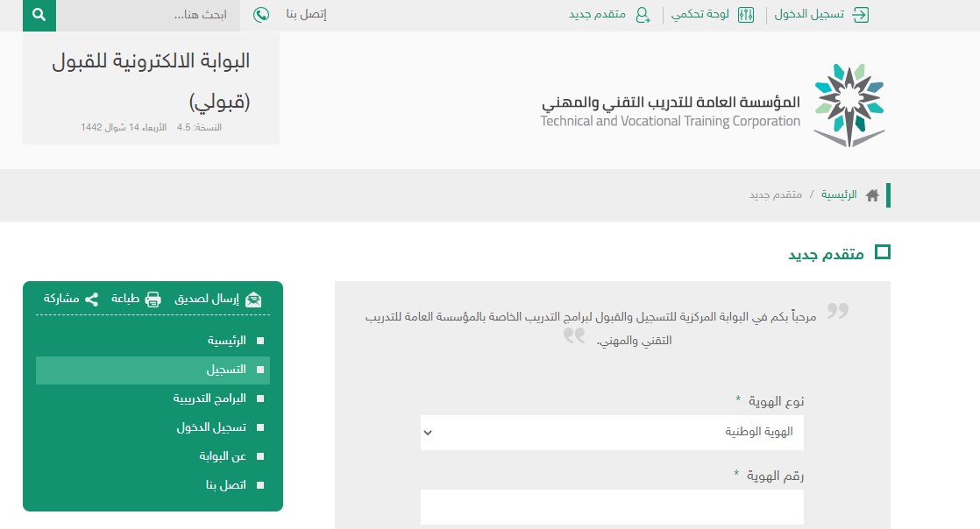Click مشاركة text link
This screenshot has height=529, width=980.
61,299
